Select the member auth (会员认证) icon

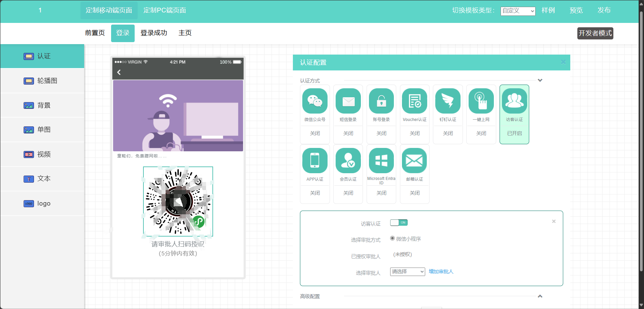(x=348, y=160)
